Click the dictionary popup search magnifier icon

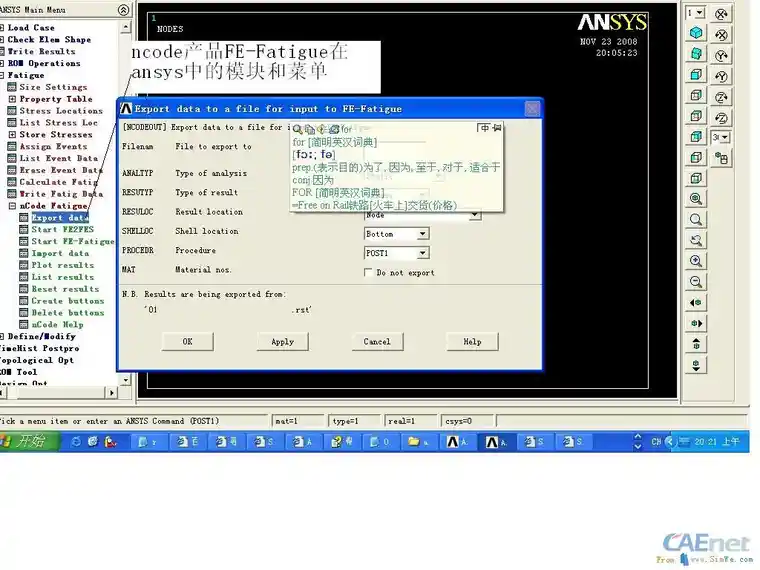click(297, 129)
